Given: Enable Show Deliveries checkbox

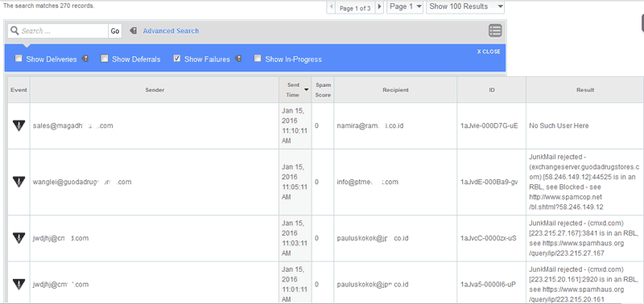Looking at the screenshot, I should 19,58.
